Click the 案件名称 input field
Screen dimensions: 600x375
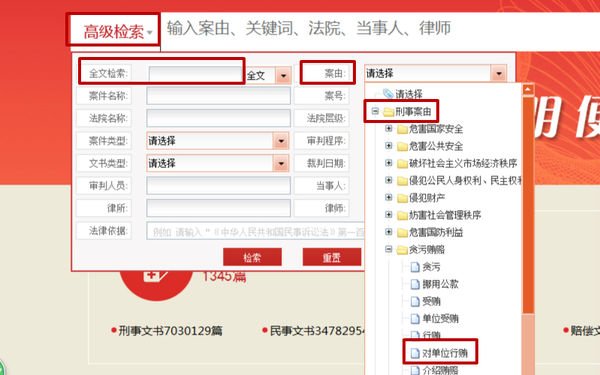click(218, 95)
